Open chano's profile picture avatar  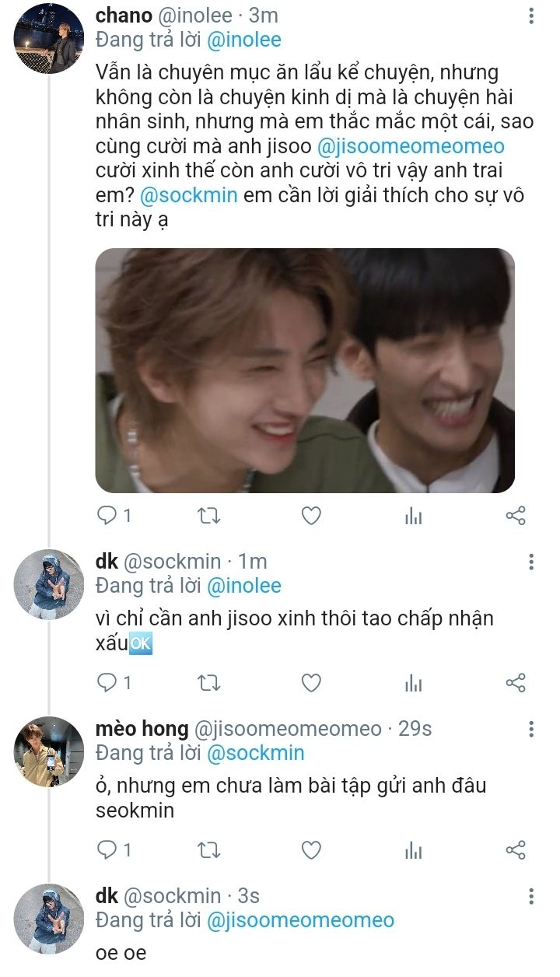(48, 39)
